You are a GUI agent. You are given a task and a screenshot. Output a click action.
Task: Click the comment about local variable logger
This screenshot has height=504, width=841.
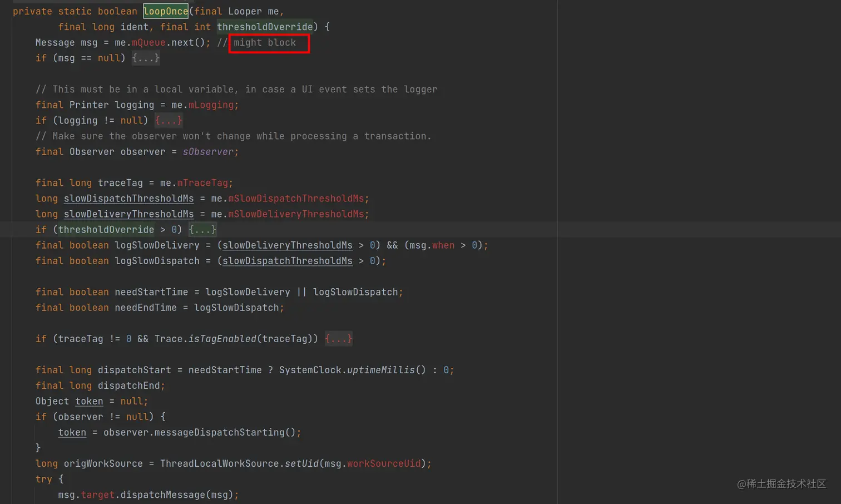click(236, 89)
